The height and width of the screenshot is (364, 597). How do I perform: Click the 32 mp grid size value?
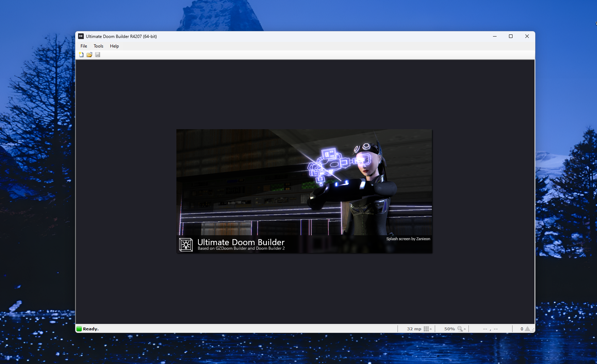(414, 329)
